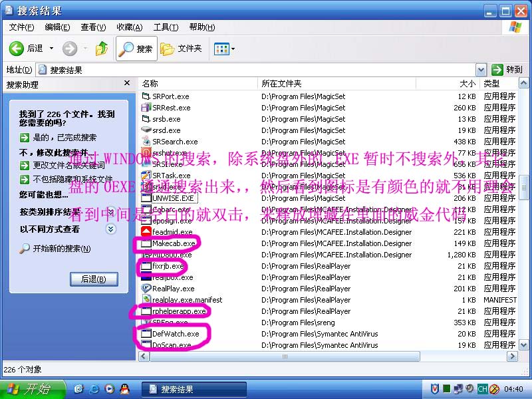Select the srsb.exe file icon
Image resolution: width=532 pixels, height=399 pixels.
[146, 119]
